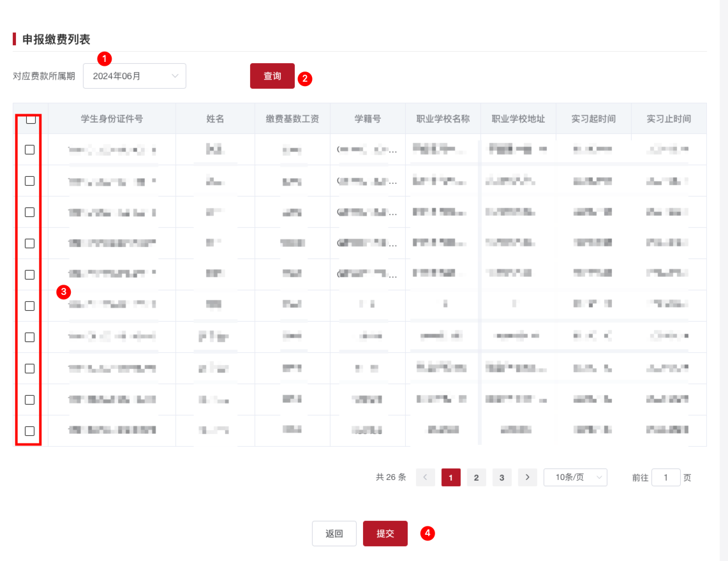The width and height of the screenshot is (728, 561).
Task: Check the third row's checkbox
Action: coord(30,213)
